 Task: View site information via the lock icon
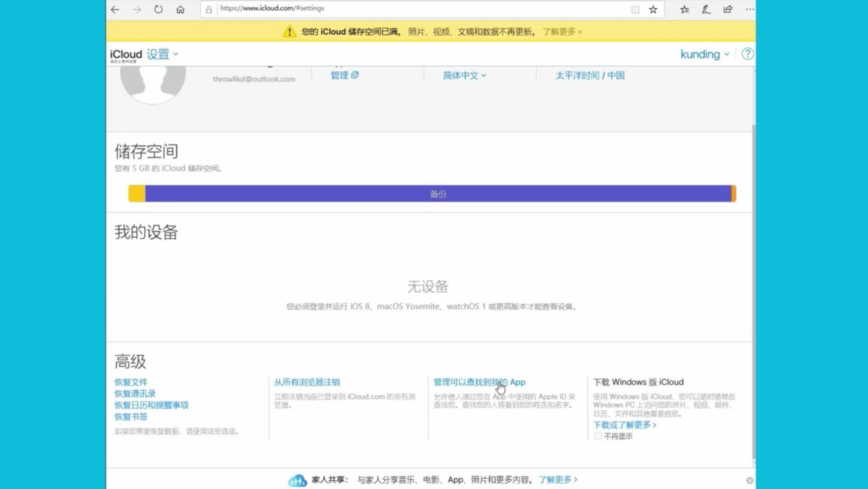(208, 9)
